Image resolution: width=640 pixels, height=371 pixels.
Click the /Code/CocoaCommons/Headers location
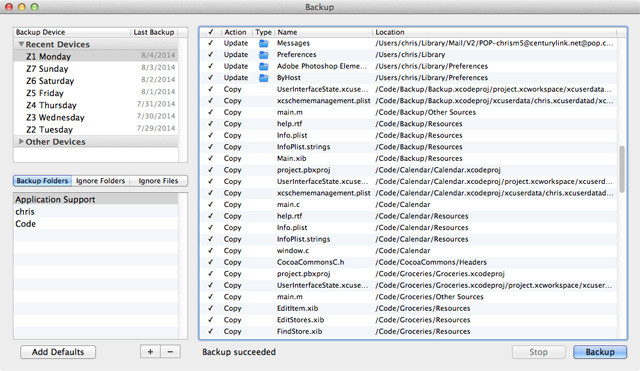(x=431, y=262)
